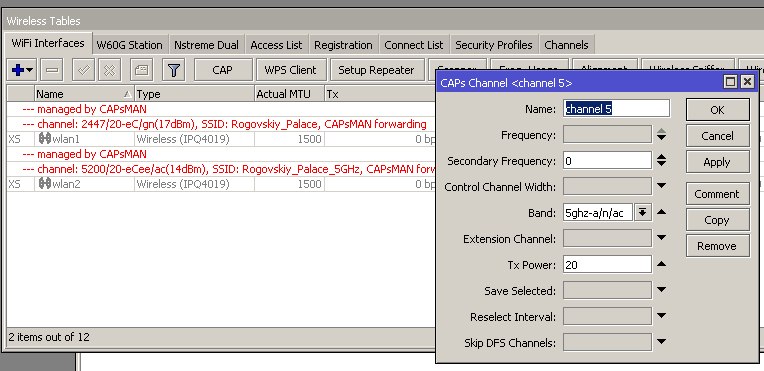Screen dimensions: 764x371
Task: Open the Band dropdown list
Action: click(x=643, y=213)
